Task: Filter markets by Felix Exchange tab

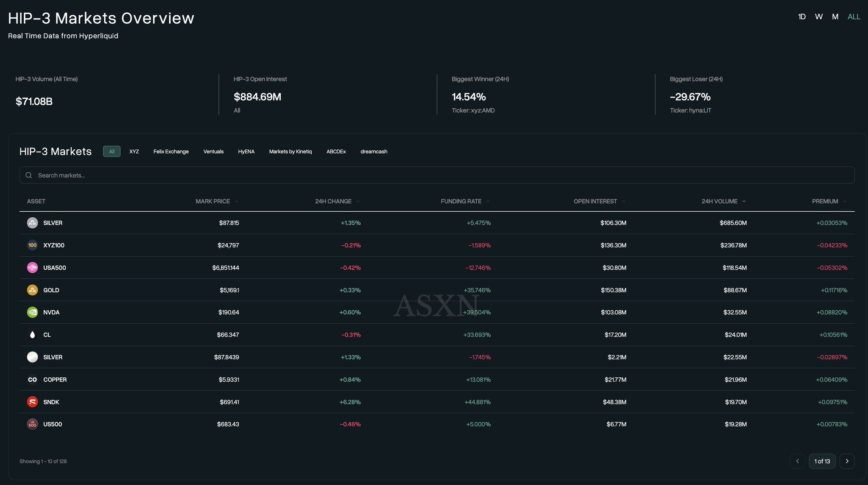Action: [x=171, y=151]
